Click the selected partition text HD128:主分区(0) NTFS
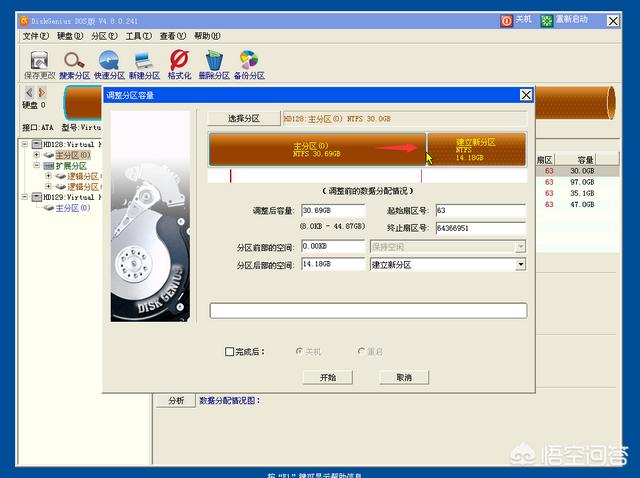Screen dimensions: 640x478 [x=337, y=119]
